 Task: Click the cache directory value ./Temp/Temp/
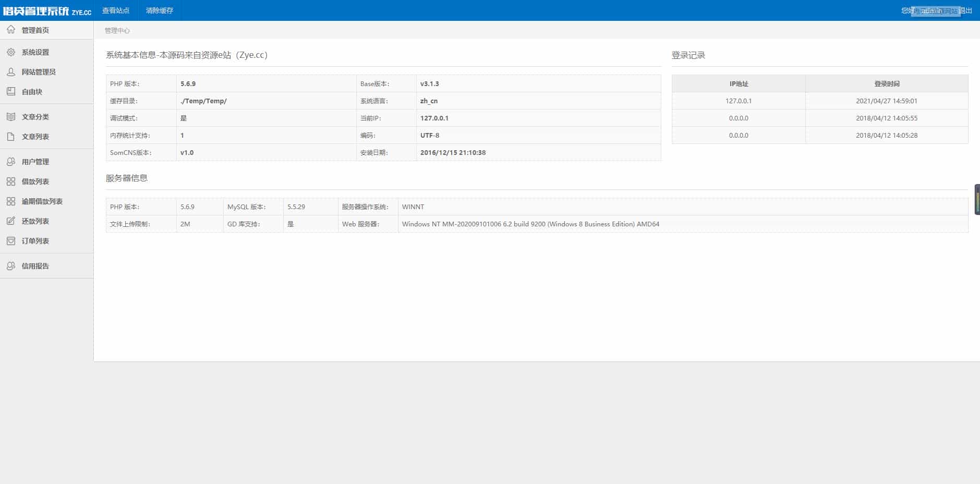click(203, 101)
